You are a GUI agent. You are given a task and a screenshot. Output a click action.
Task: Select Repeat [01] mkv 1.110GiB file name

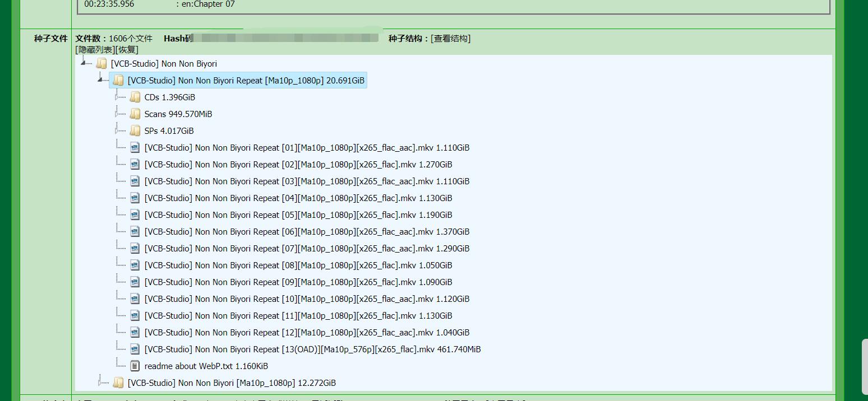pos(307,148)
